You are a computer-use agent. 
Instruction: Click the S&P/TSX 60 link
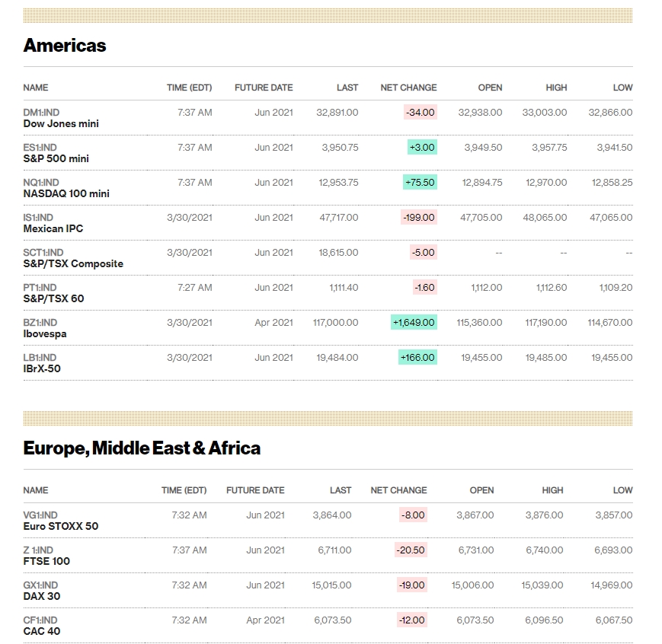[53, 298]
